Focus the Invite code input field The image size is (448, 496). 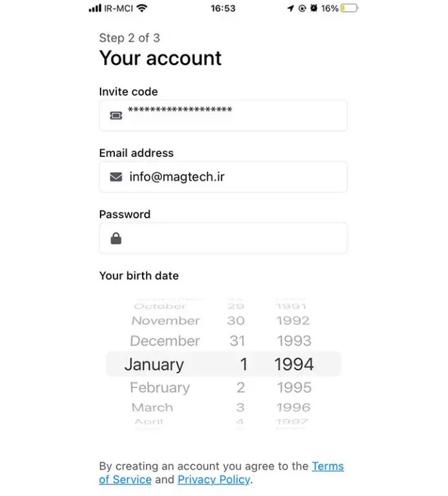pyautogui.click(x=232, y=116)
